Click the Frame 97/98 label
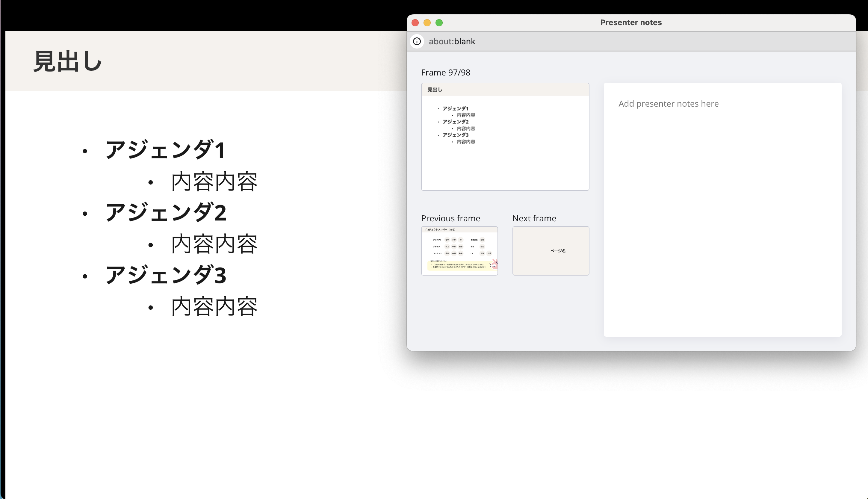The image size is (868, 499). tap(445, 73)
